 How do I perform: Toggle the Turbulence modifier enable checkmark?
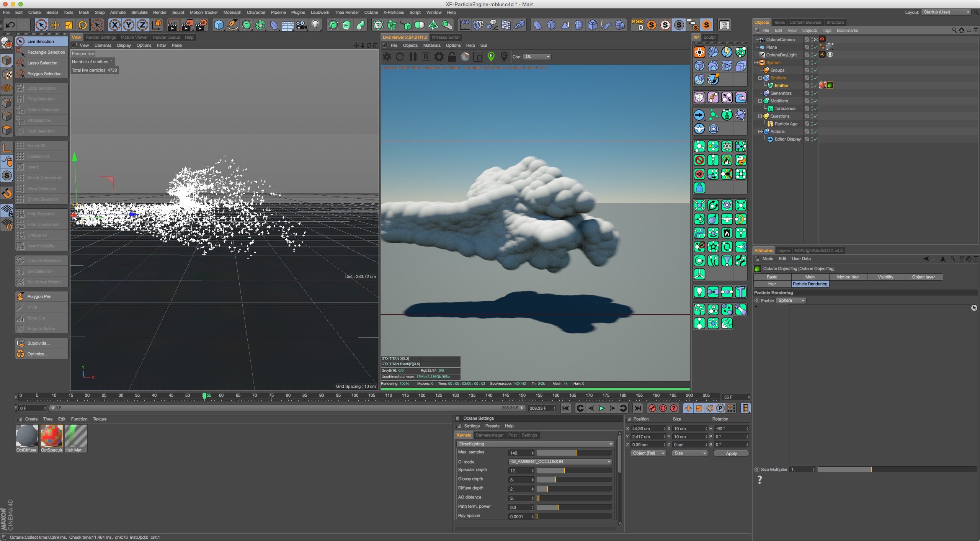coord(815,109)
